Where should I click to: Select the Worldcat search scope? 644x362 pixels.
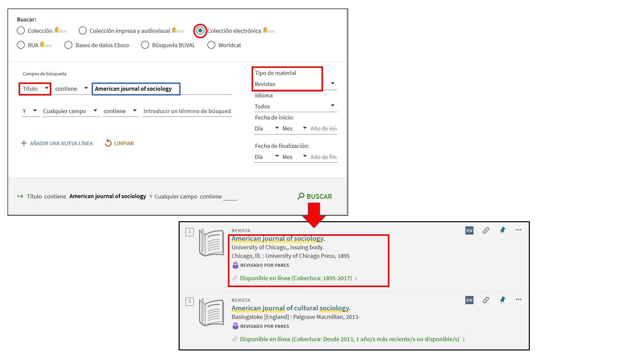[x=211, y=45]
